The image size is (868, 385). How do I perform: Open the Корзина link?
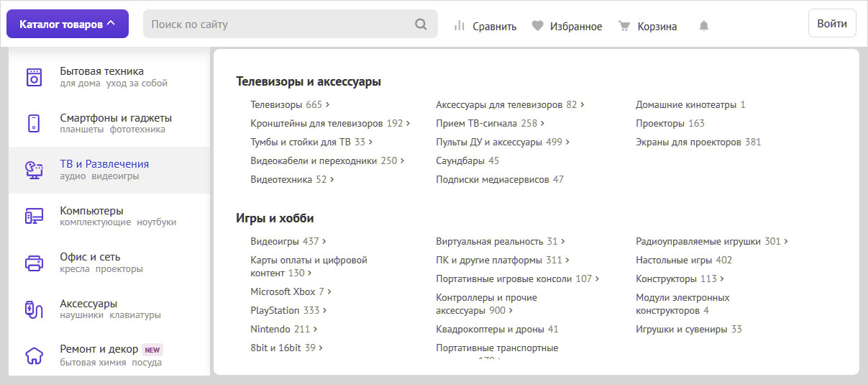657,26
